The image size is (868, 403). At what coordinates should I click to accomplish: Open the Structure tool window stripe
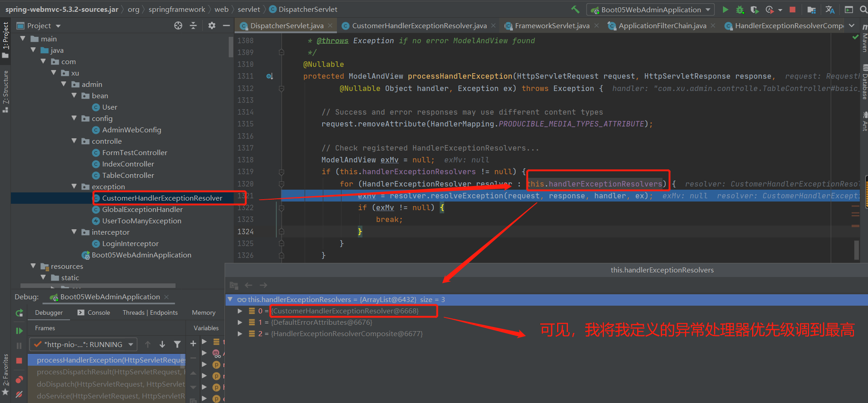(5, 91)
